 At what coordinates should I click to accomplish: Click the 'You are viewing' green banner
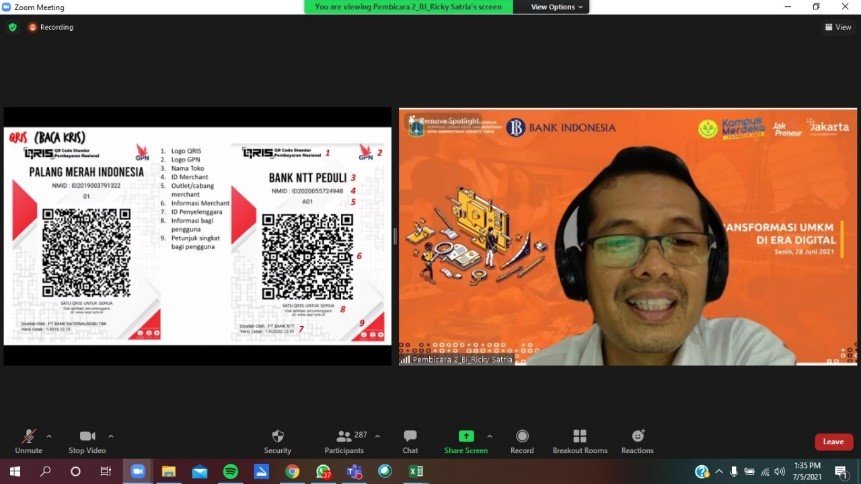pos(409,7)
